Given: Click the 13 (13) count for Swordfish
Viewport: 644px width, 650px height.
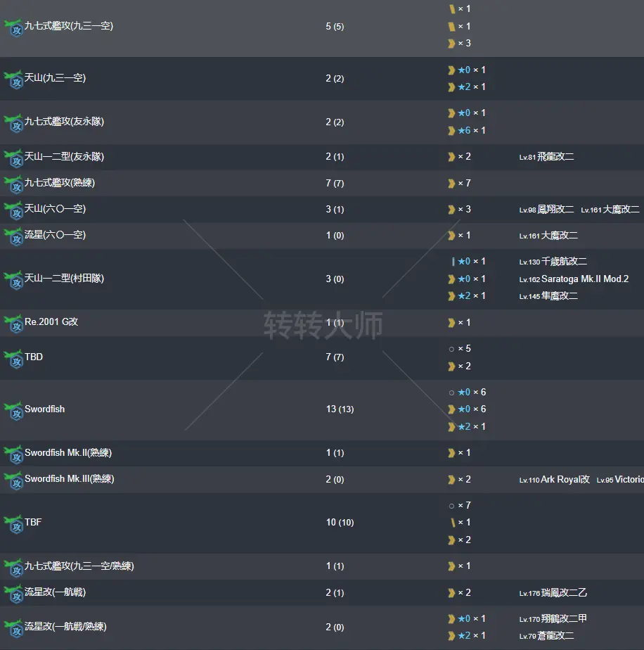Looking at the screenshot, I should [x=339, y=409].
